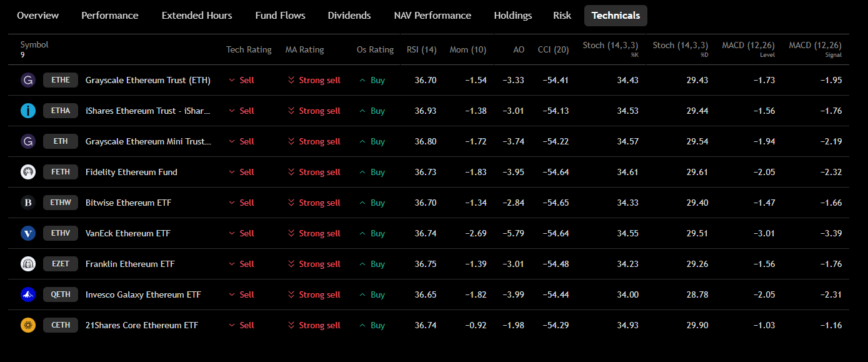Click MACD level value −3.01
The height and width of the screenshot is (362, 868).
coord(764,233)
